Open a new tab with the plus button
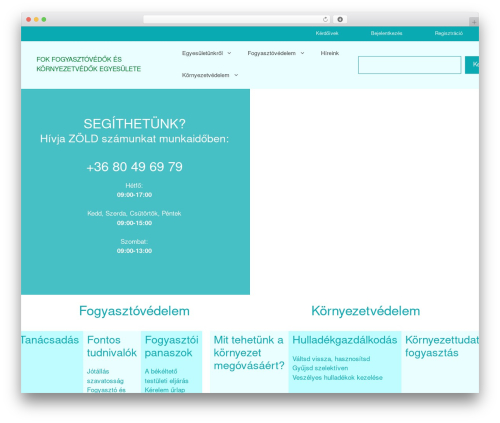This screenshot has height=423, width=500. coord(474,22)
